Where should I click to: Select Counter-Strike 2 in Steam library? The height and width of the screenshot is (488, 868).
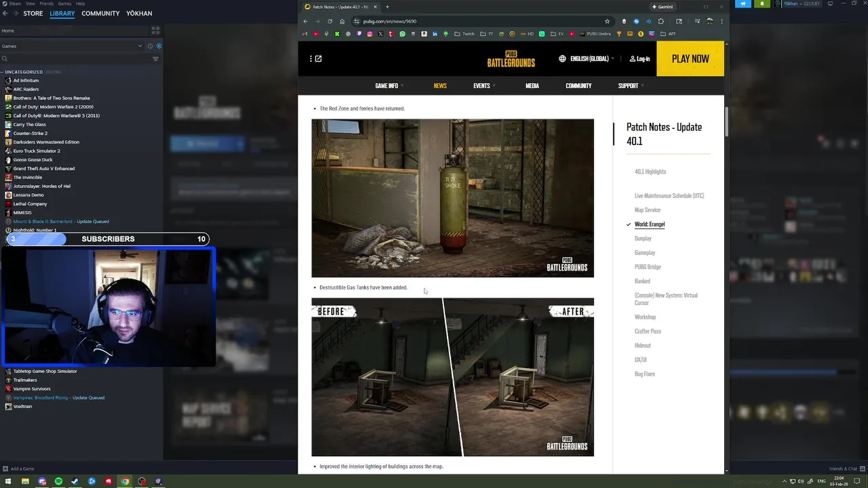[x=31, y=133]
